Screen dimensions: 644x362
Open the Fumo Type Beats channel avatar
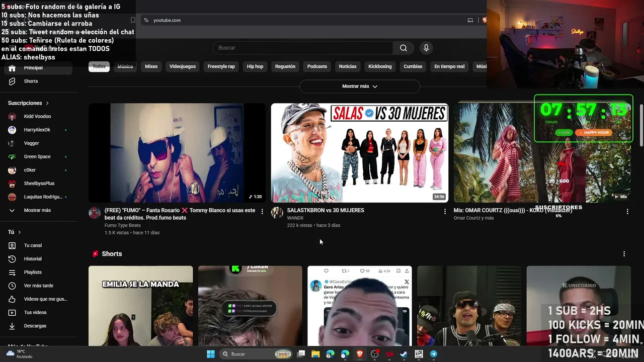click(95, 213)
